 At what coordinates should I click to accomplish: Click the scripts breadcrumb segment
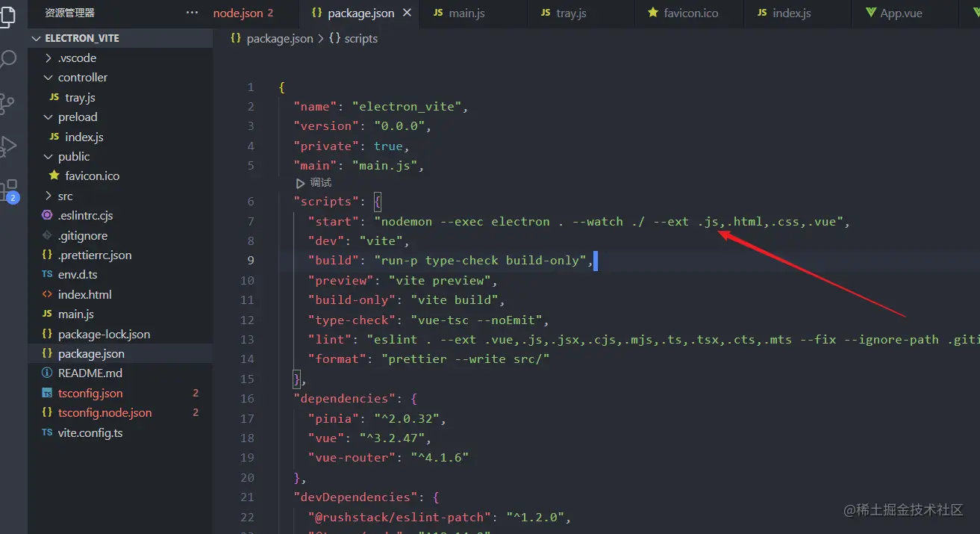click(x=353, y=38)
